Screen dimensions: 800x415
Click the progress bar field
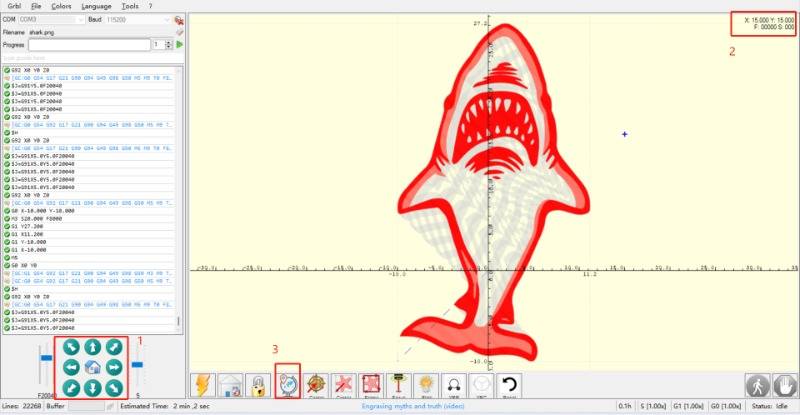tap(89, 45)
